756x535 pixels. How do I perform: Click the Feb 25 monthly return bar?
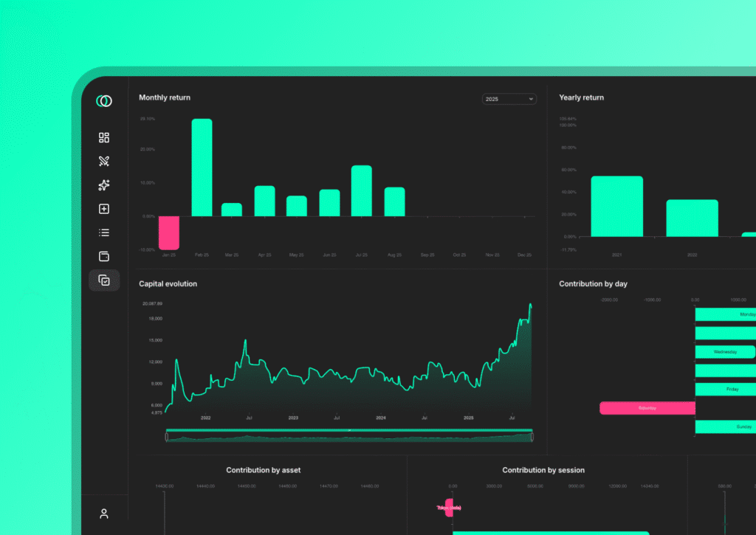[x=202, y=168]
